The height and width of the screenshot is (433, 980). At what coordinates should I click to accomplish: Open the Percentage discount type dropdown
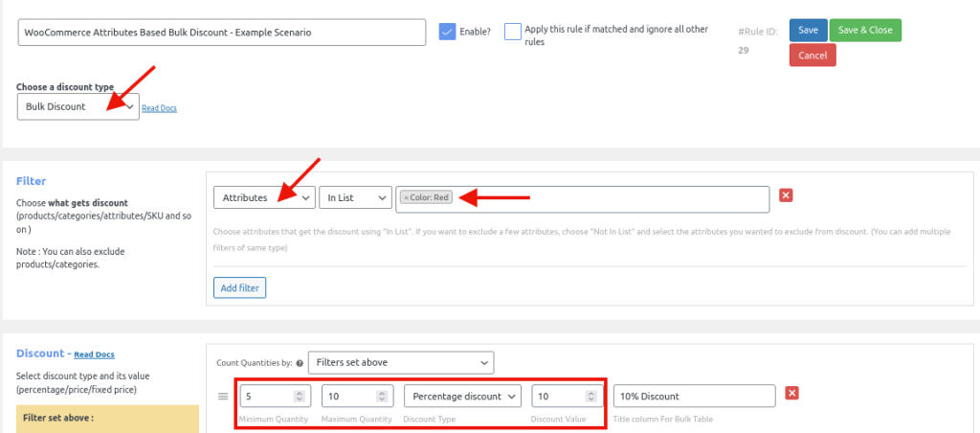coord(462,396)
